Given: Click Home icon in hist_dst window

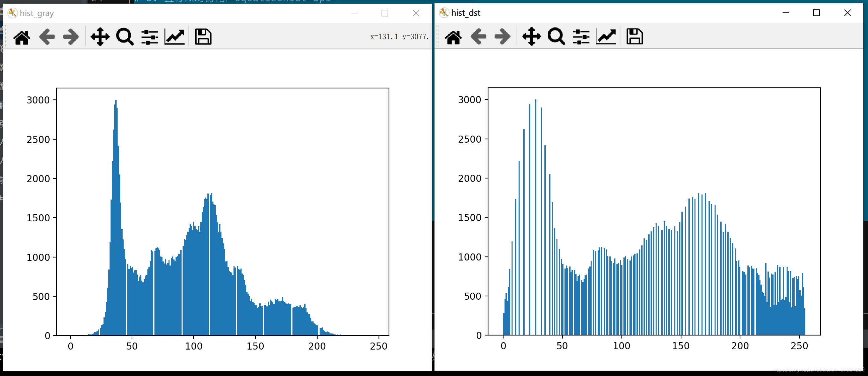Looking at the screenshot, I should tap(453, 37).
